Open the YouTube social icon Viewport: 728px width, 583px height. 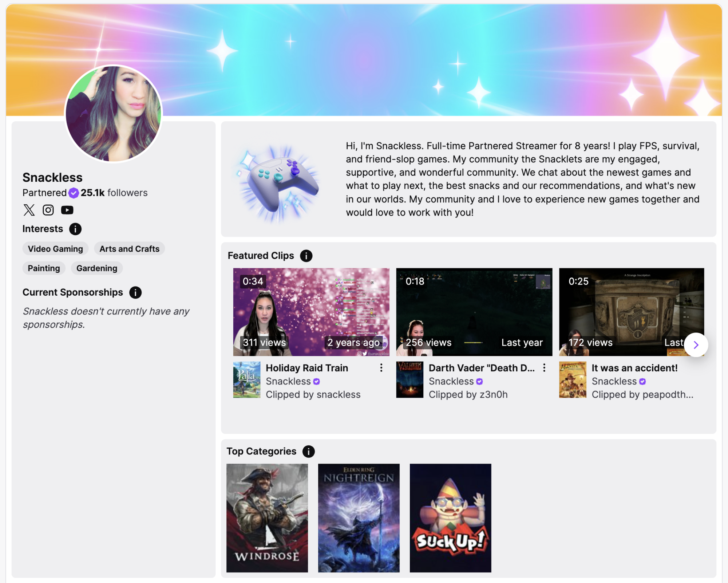[x=67, y=210]
